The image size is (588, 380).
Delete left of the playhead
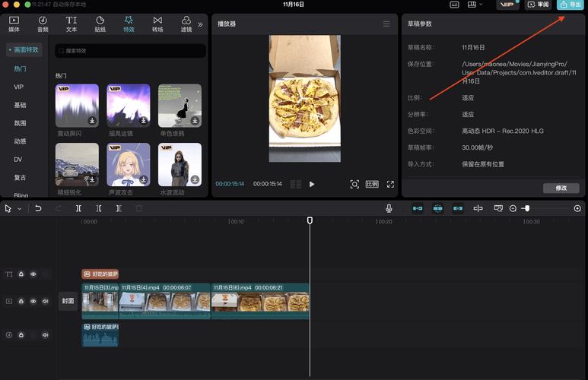(98, 208)
